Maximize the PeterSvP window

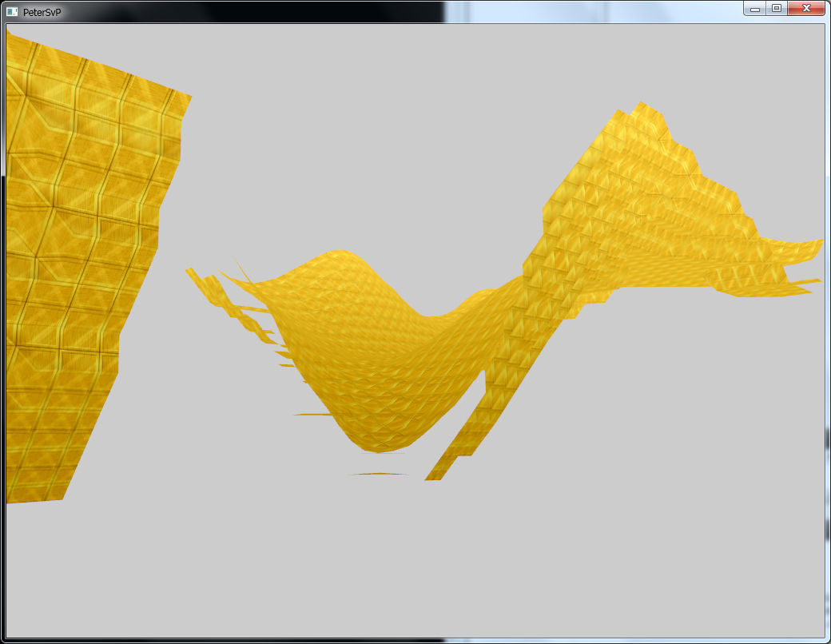(x=776, y=9)
